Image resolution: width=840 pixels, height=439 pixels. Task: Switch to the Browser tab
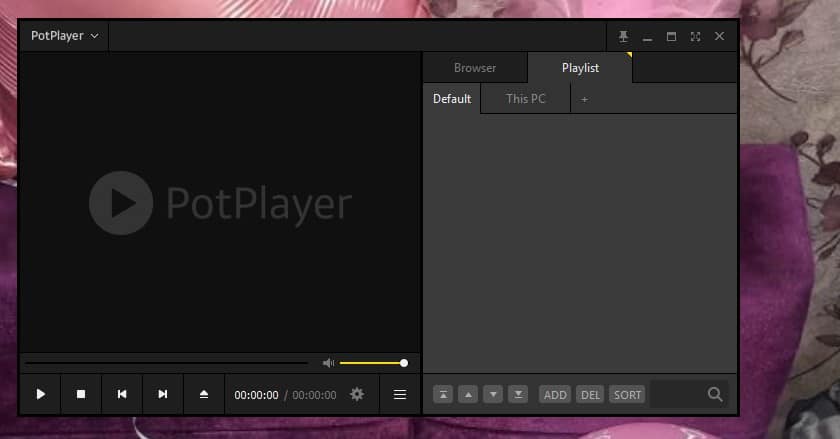(475, 68)
